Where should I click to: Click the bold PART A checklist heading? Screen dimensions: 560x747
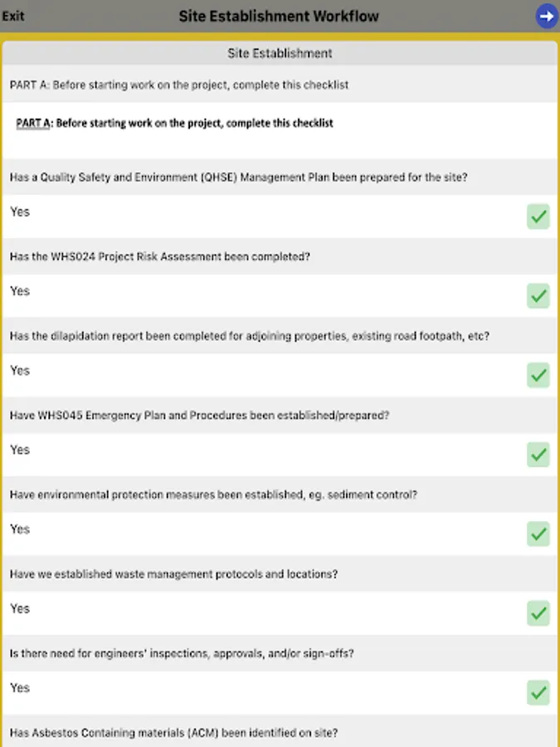[175, 124]
